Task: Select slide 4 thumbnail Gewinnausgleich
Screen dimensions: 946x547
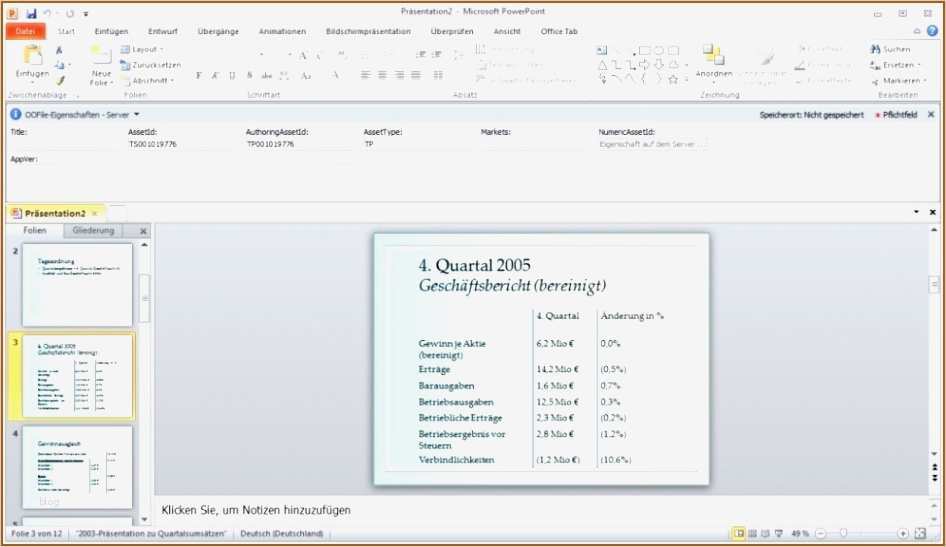Action: pyautogui.click(x=77, y=467)
